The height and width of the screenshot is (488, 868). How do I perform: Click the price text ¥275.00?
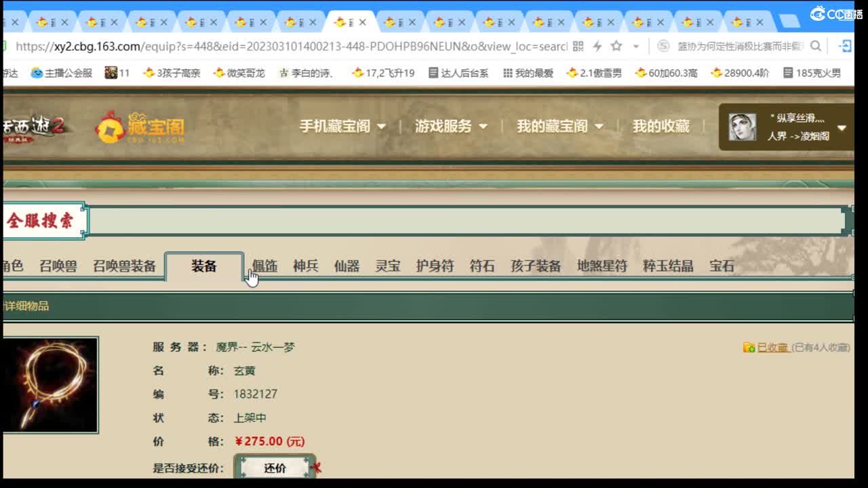(x=269, y=441)
